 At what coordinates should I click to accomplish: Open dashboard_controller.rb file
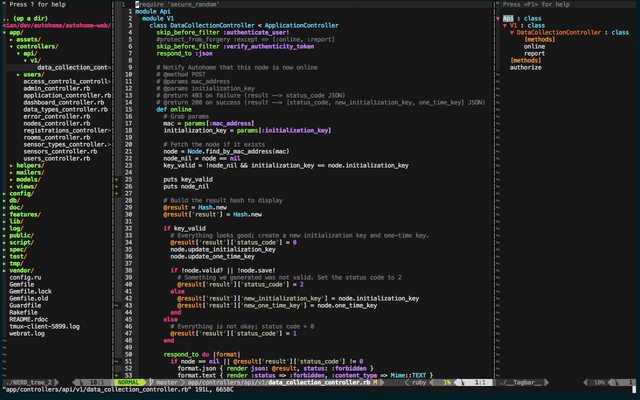click(x=64, y=102)
